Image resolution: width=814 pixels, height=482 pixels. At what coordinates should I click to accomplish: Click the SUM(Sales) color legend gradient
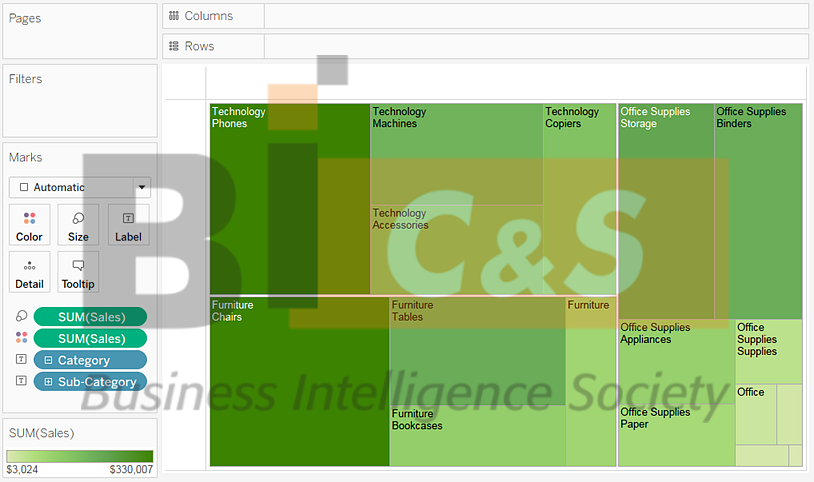point(80,456)
